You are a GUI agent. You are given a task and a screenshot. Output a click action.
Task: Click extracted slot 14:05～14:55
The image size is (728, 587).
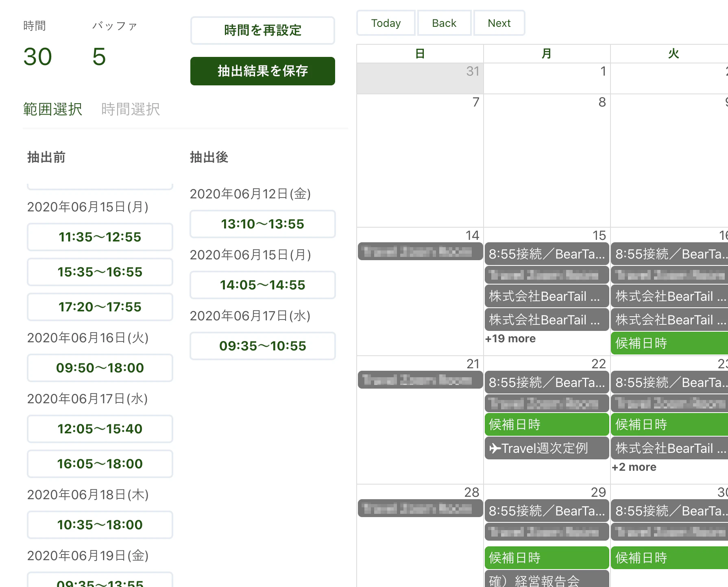click(x=262, y=285)
